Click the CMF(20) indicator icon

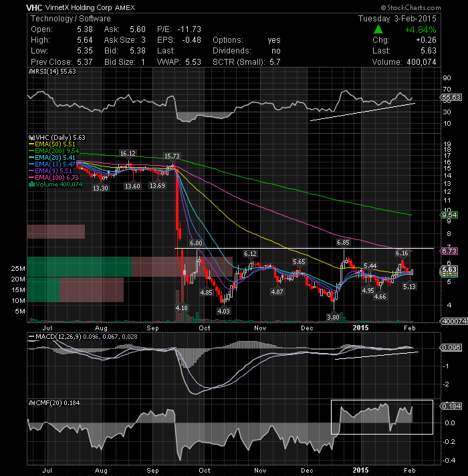pos(32,403)
